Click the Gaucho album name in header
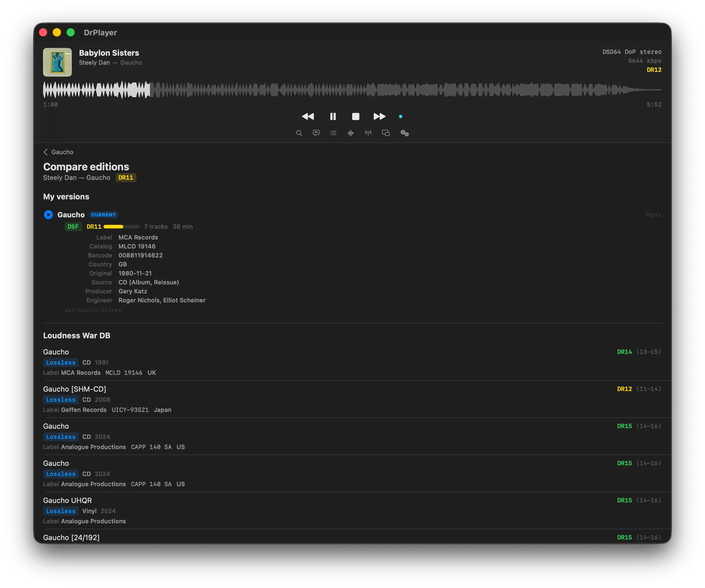Screen dimensions: 705x588 tap(131, 63)
